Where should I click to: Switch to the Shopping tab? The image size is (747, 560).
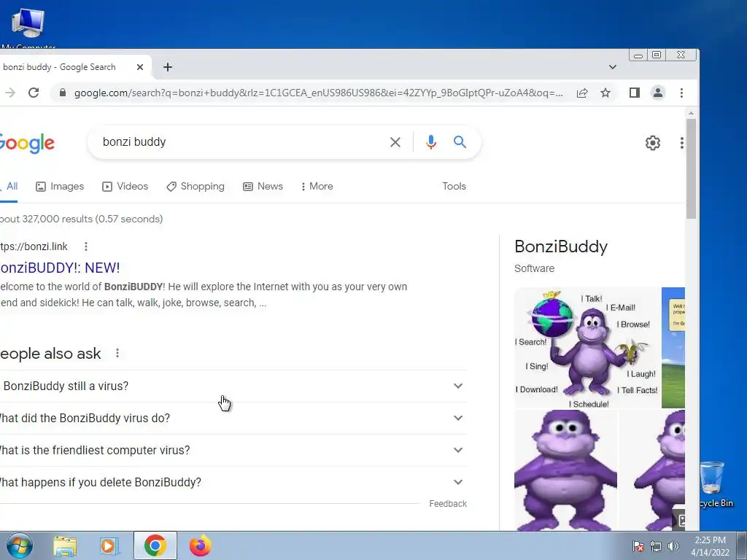pyautogui.click(x=196, y=186)
